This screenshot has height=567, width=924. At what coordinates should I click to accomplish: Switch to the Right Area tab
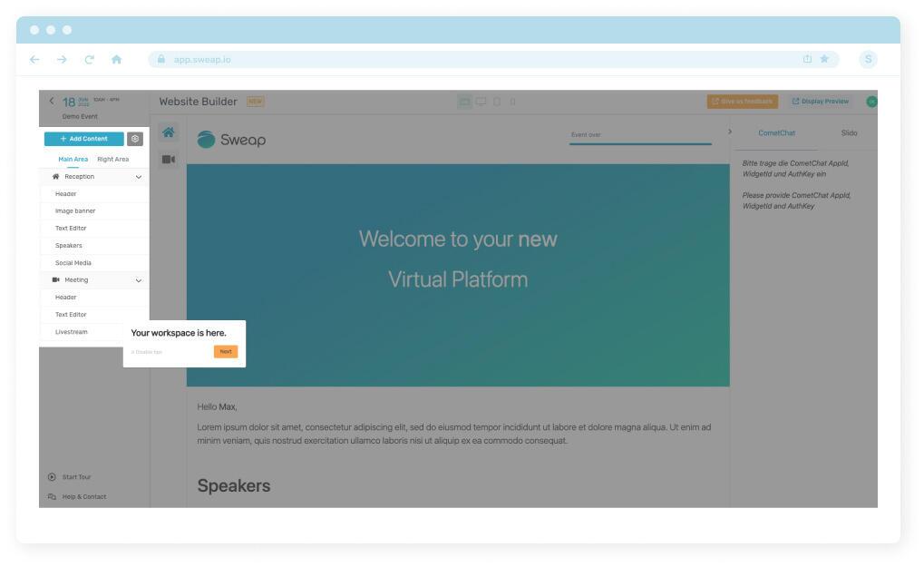(112, 160)
